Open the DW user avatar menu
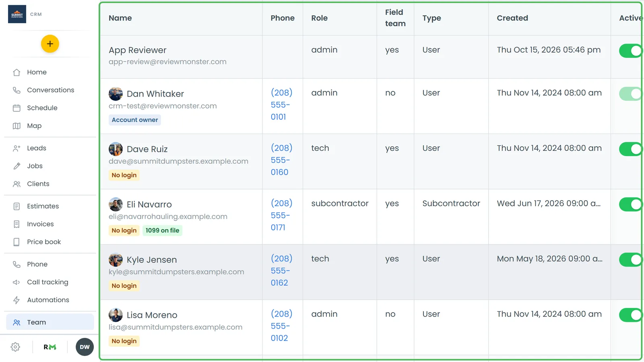 point(85,347)
